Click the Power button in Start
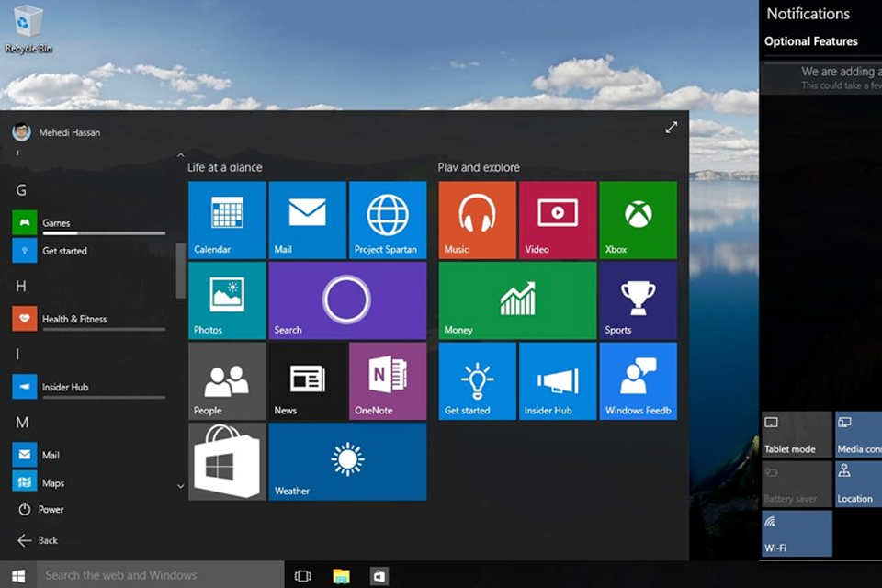The height and width of the screenshot is (588, 882). point(40,509)
